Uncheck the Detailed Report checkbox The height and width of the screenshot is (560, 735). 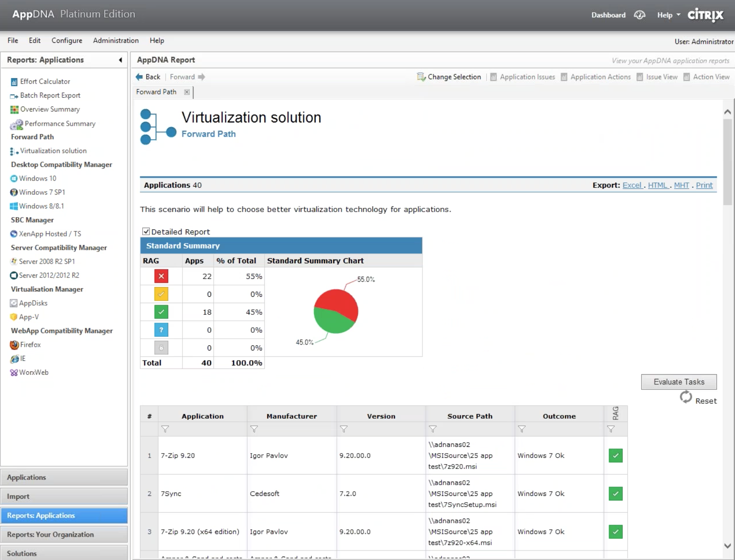146,231
